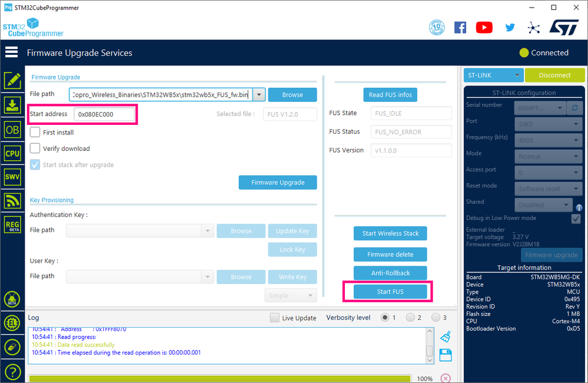The height and width of the screenshot is (383, 588).
Task: Click the eraser icon in left sidebar
Action: [12, 347]
